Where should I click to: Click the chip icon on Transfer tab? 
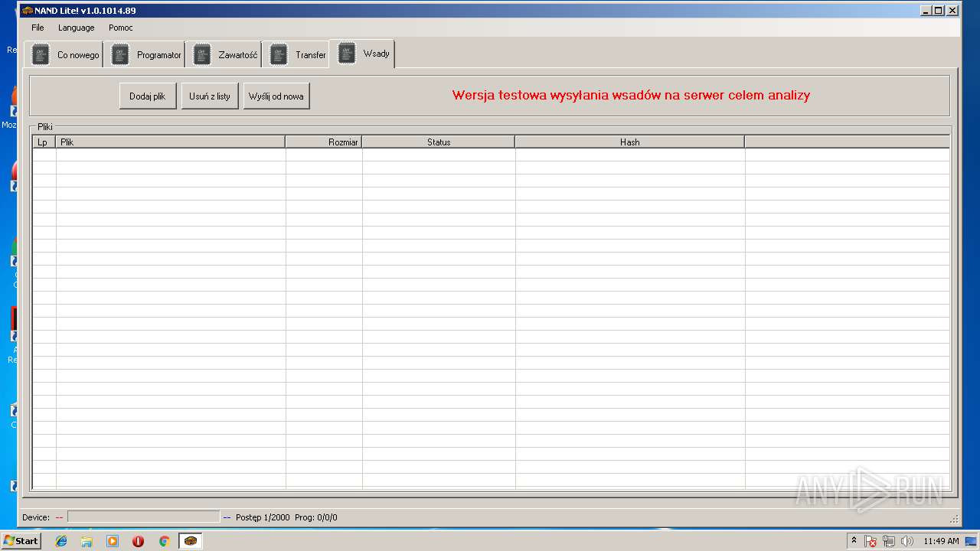pyautogui.click(x=279, y=55)
